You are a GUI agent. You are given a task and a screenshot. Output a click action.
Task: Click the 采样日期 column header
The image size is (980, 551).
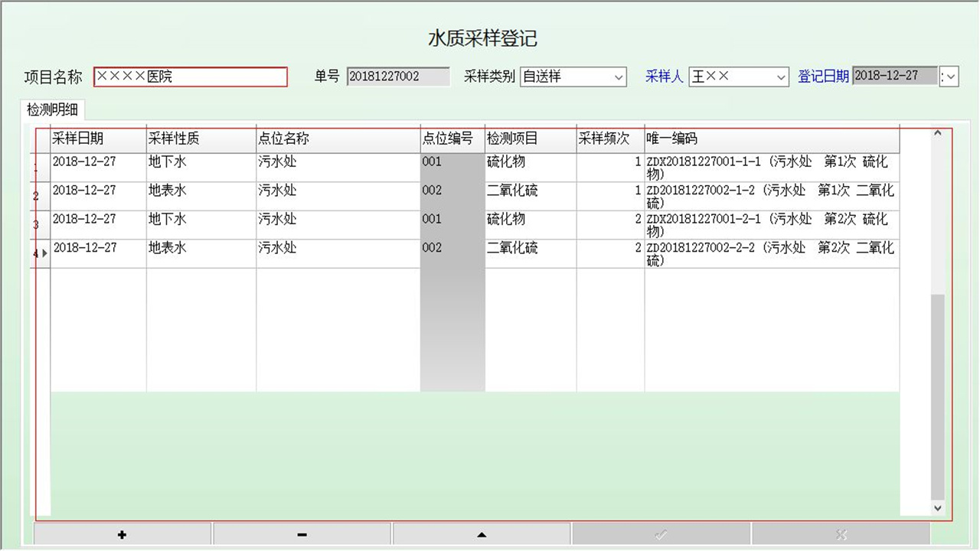coord(98,139)
